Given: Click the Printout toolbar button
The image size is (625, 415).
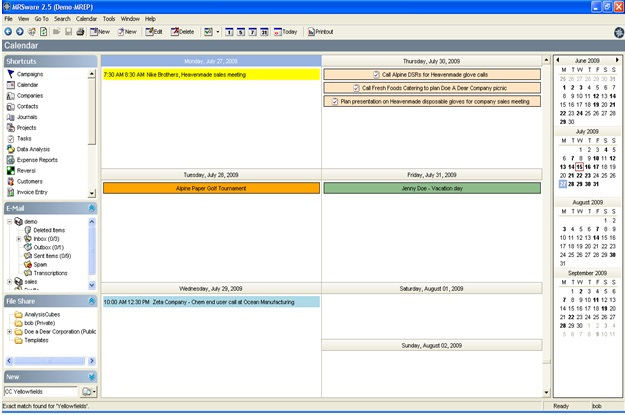Looking at the screenshot, I should point(320,31).
